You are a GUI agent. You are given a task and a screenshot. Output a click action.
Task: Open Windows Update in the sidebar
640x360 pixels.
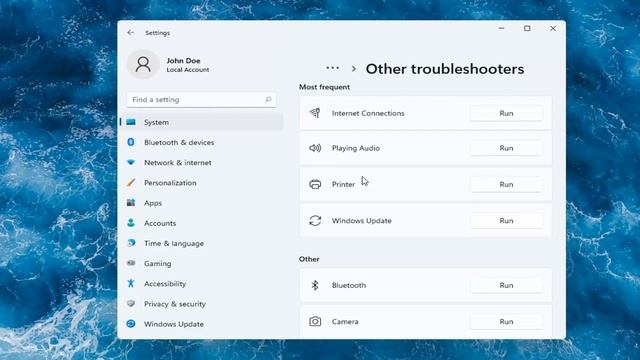tap(201, 324)
